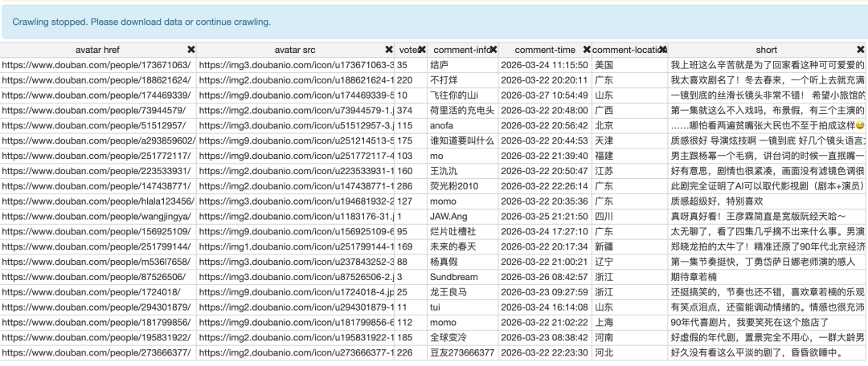Remove the avatar href column with its X

pyautogui.click(x=190, y=50)
